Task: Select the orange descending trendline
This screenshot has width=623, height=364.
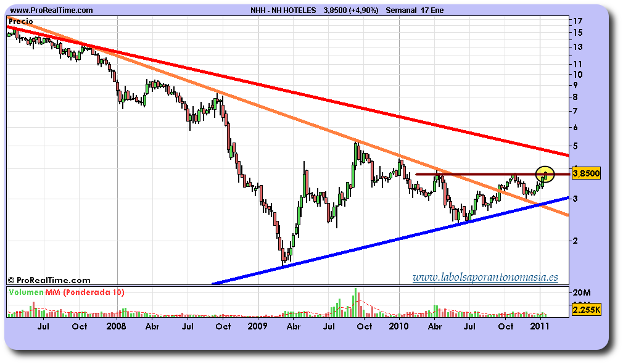Action: 288,119
